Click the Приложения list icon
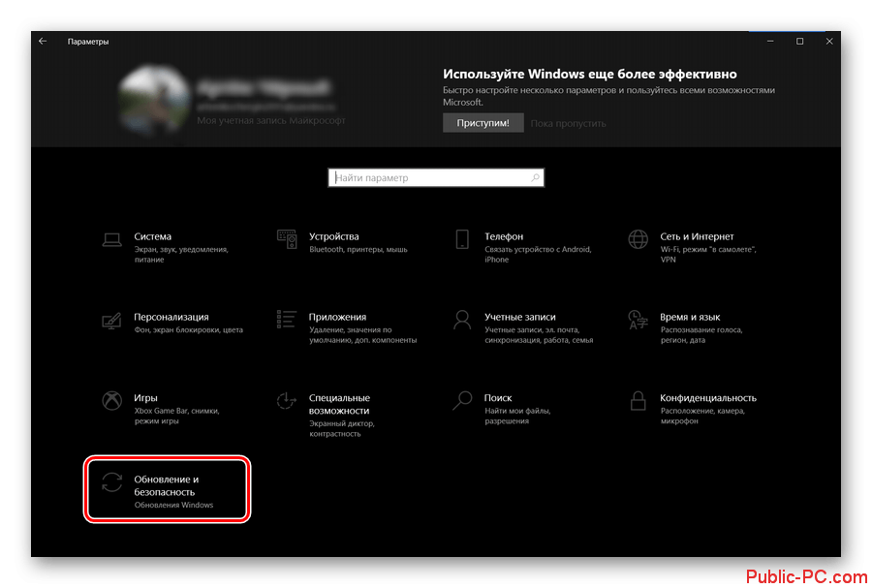The width and height of the screenshot is (872, 588). click(287, 320)
